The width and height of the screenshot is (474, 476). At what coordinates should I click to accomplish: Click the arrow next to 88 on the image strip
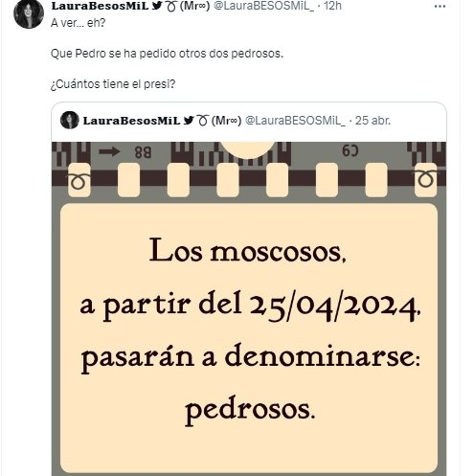tap(109, 152)
